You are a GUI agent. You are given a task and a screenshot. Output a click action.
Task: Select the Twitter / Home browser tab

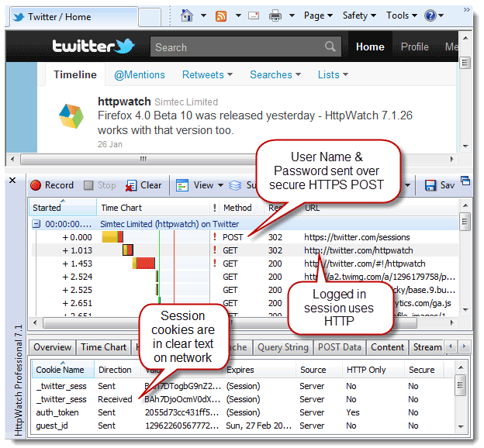coord(74,17)
